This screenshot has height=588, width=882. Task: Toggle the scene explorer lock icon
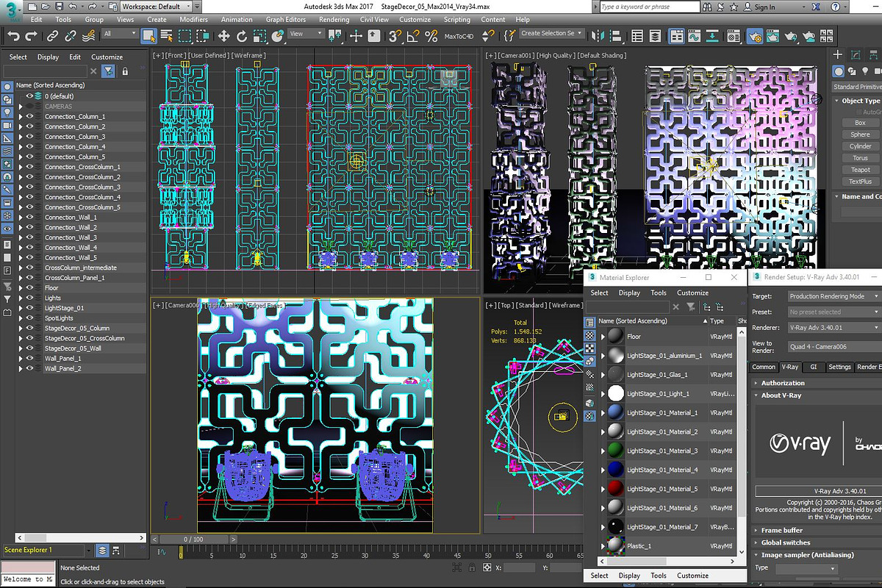125,71
